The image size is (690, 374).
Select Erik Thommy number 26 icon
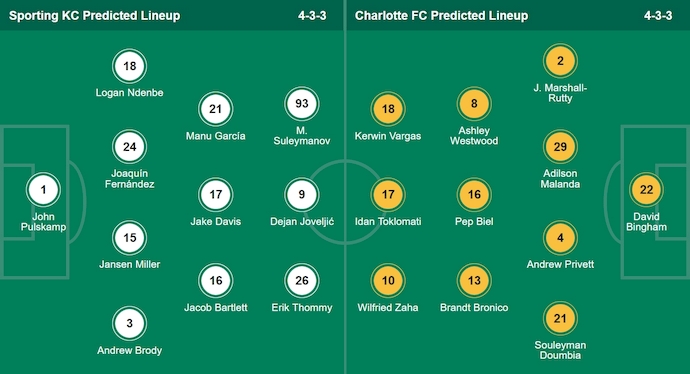click(x=302, y=280)
